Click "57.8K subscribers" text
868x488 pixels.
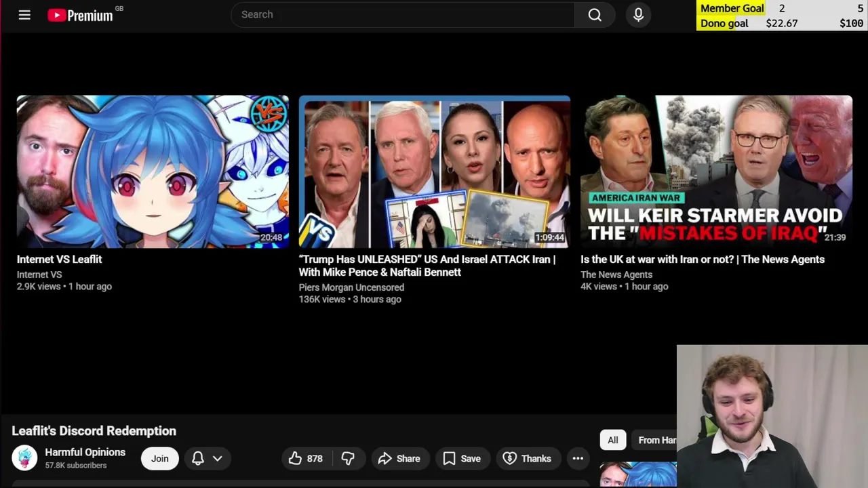click(x=76, y=466)
